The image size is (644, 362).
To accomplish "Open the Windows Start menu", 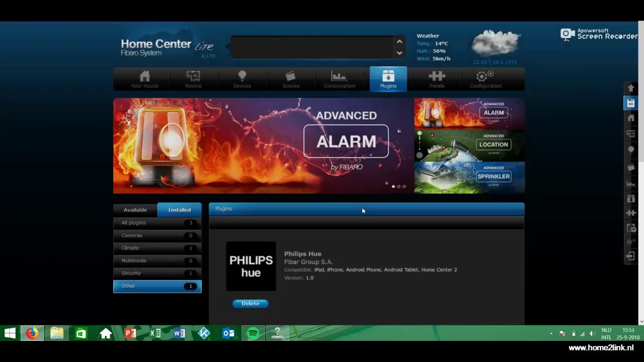I will (10, 333).
